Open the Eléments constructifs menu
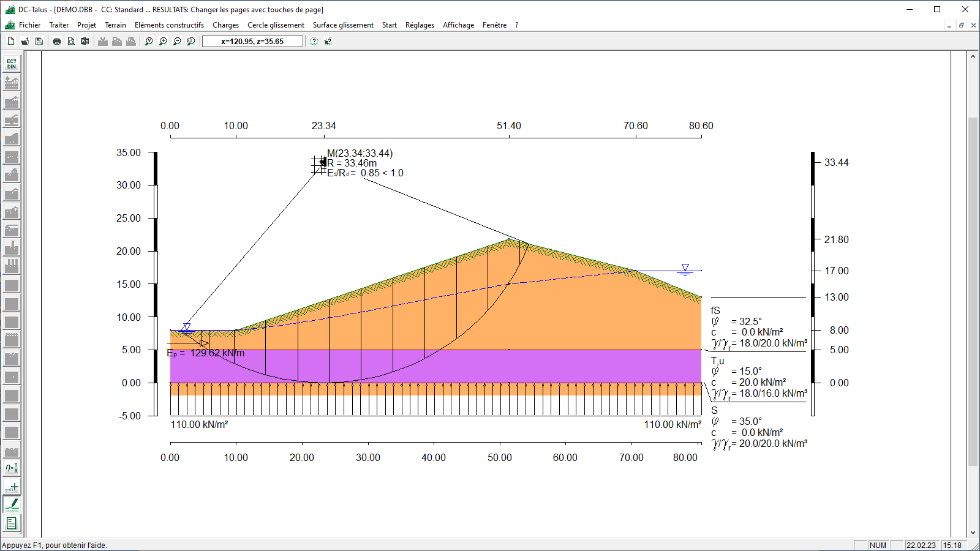The width and height of the screenshot is (980, 551). point(169,25)
